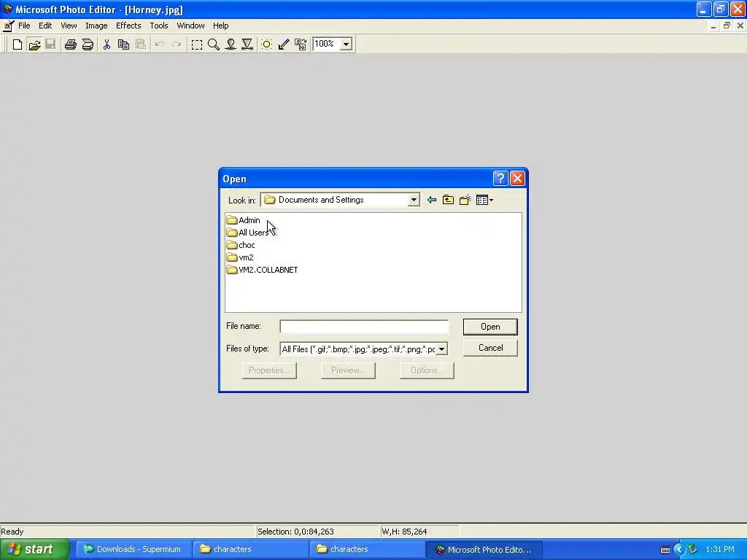Viewport: 747px width, 560px height.
Task: Click the dialog Help question mark button
Action: (500, 179)
